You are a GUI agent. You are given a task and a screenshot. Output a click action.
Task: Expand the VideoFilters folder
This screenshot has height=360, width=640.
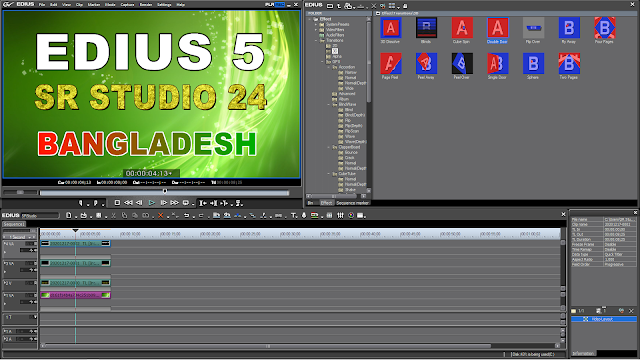click(316, 30)
